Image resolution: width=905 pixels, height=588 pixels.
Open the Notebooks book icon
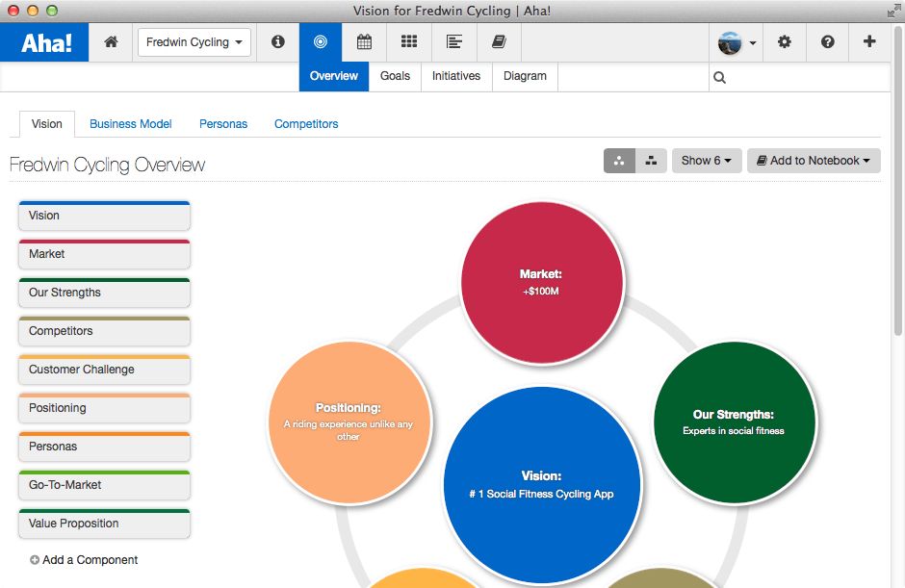click(x=498, y=42)
